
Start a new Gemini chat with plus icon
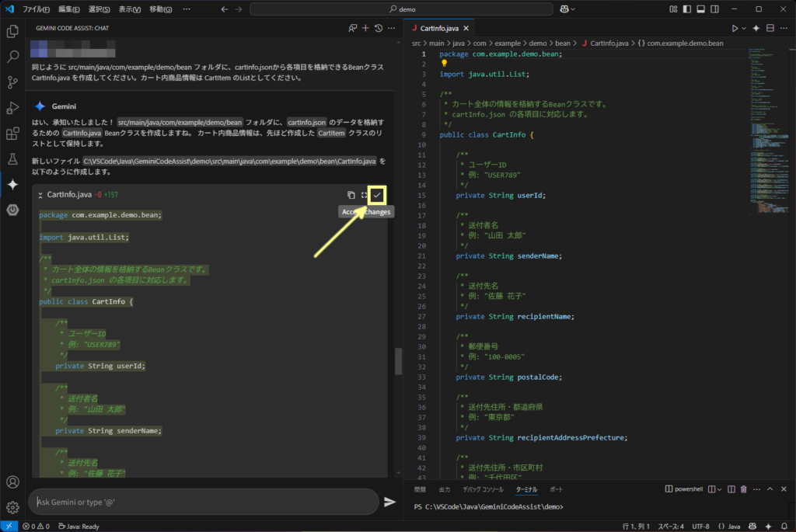coord(365,29)
